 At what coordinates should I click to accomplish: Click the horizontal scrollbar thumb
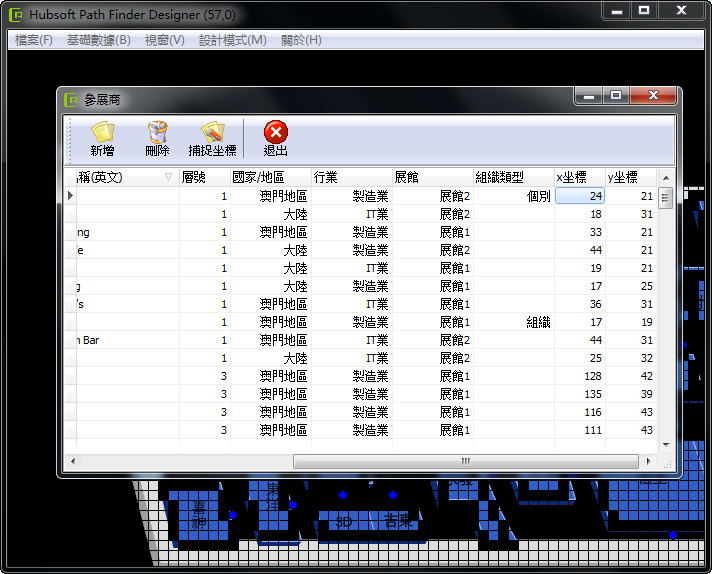(465, 461)
